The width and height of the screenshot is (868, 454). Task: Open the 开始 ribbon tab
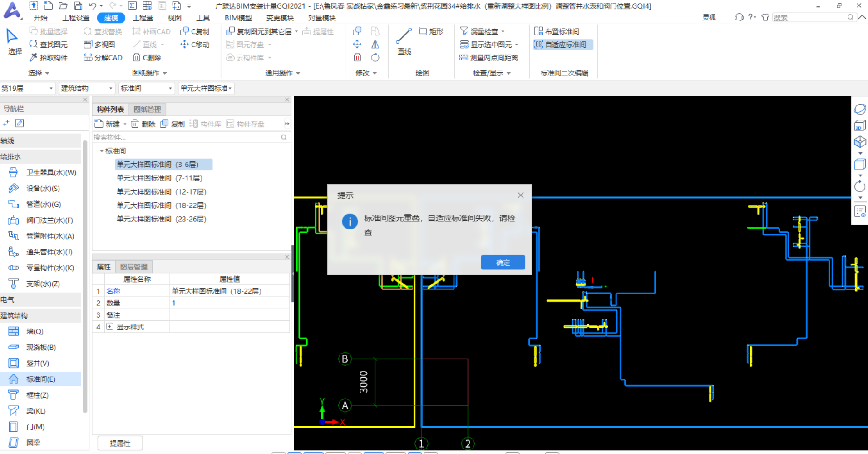pos(40,18)
